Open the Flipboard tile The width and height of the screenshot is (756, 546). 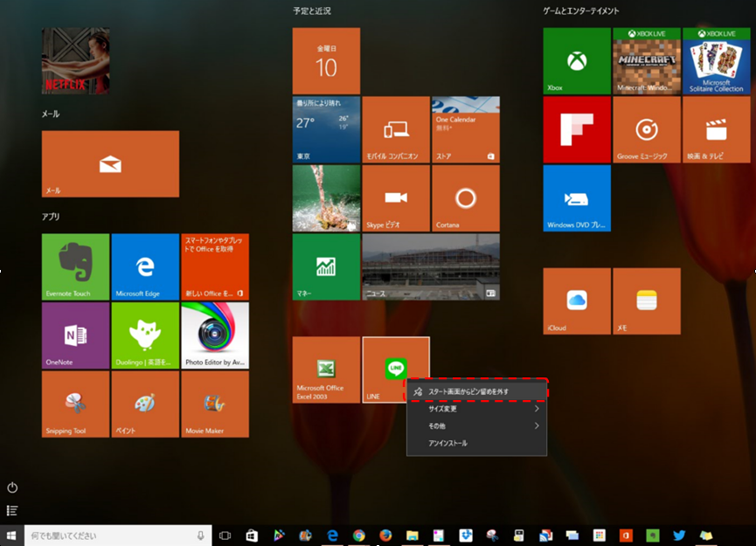point(577,129)
